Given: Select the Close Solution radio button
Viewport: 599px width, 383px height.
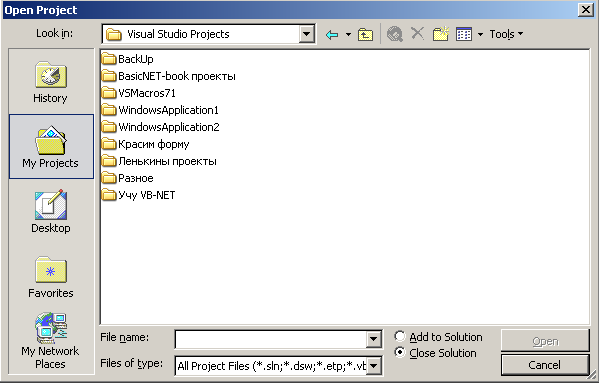Looking at the screenshot, I should (x=400, y=352).
